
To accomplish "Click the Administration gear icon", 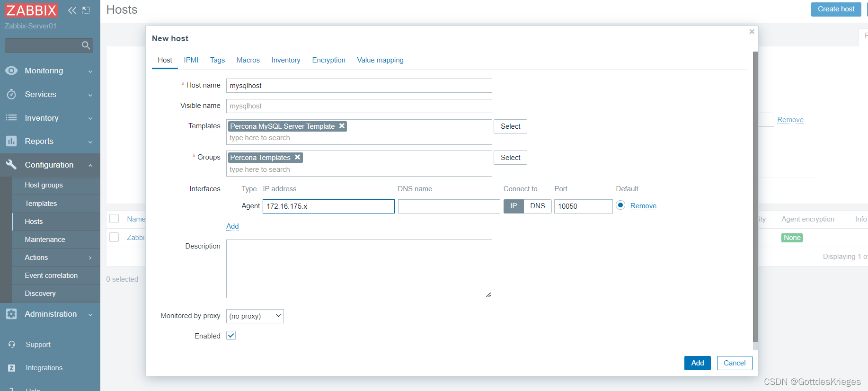I will pyautogui.click(x=11, y=314).
